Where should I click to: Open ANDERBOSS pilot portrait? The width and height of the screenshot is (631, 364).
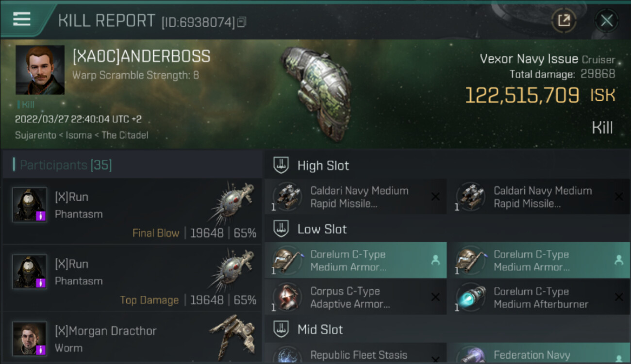click(40, 70)
